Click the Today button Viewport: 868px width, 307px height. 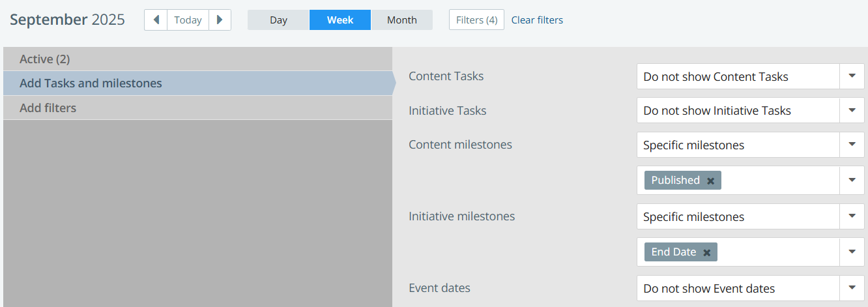[x=188, y=20]
